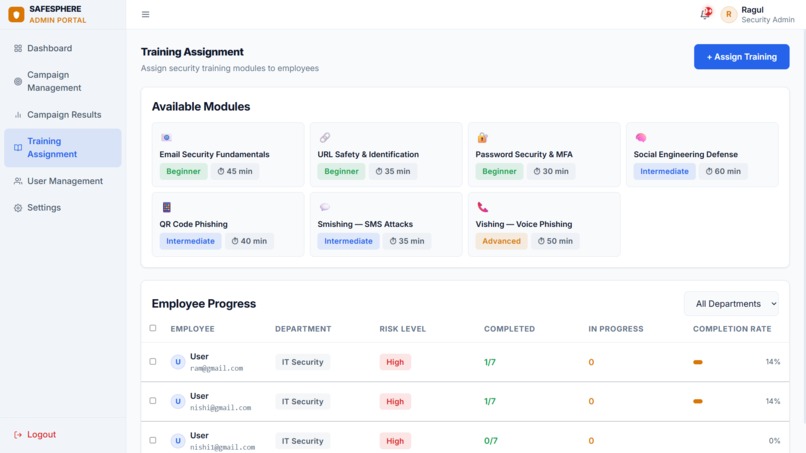This screenshot has width=806, height=453.
Task: Open the notifications bell icon
Action: (705, 14)
